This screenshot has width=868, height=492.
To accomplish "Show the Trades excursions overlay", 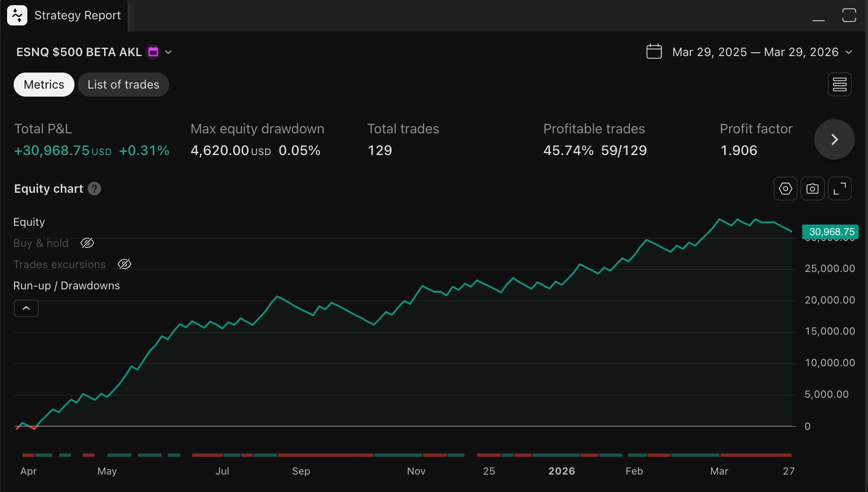I will (124, 264).
